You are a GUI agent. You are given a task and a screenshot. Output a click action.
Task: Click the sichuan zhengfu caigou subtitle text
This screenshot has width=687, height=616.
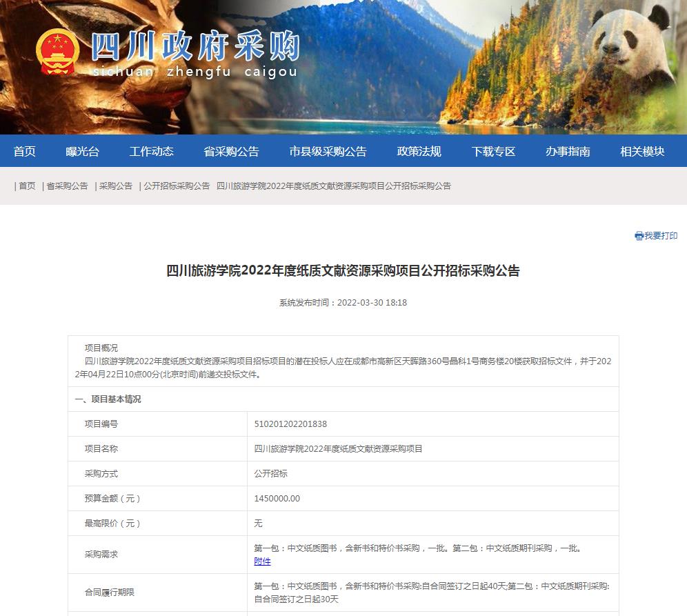click(x=195, y=72)
